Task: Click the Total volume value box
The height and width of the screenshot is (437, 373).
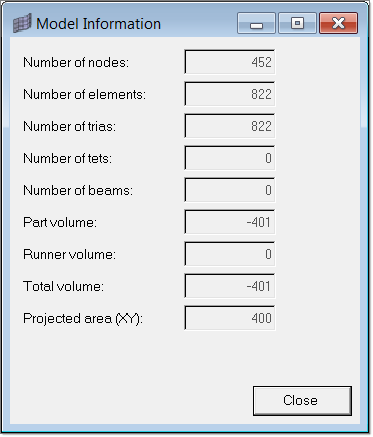Action: pos(230,286)
